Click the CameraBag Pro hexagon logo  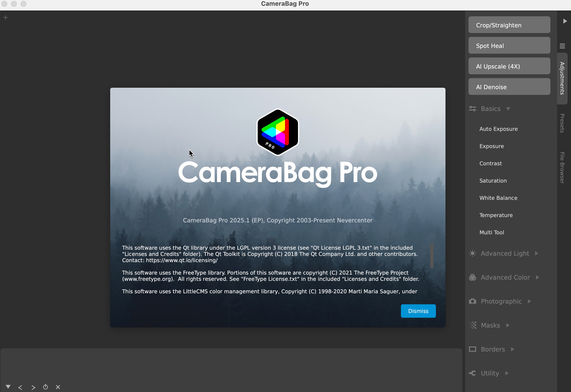click(278, 132)
